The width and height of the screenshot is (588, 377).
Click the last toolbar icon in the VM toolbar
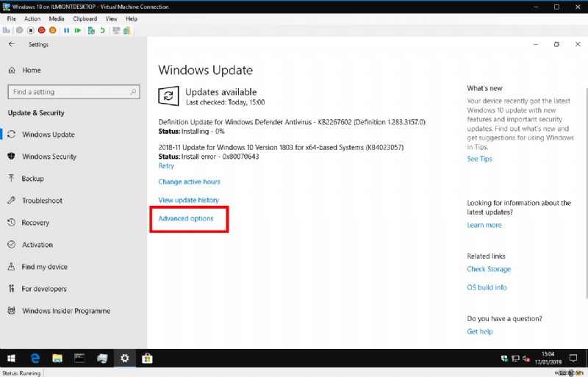(127, 30)
